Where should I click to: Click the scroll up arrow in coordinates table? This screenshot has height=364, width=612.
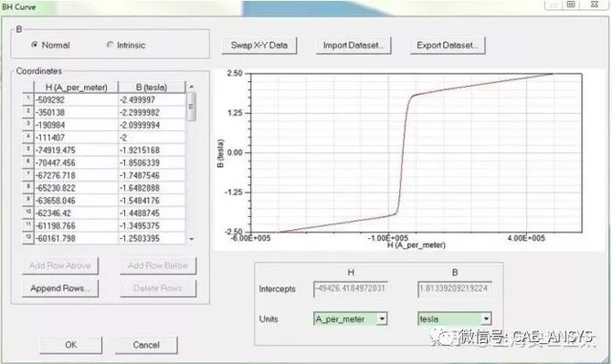[191, 86]
